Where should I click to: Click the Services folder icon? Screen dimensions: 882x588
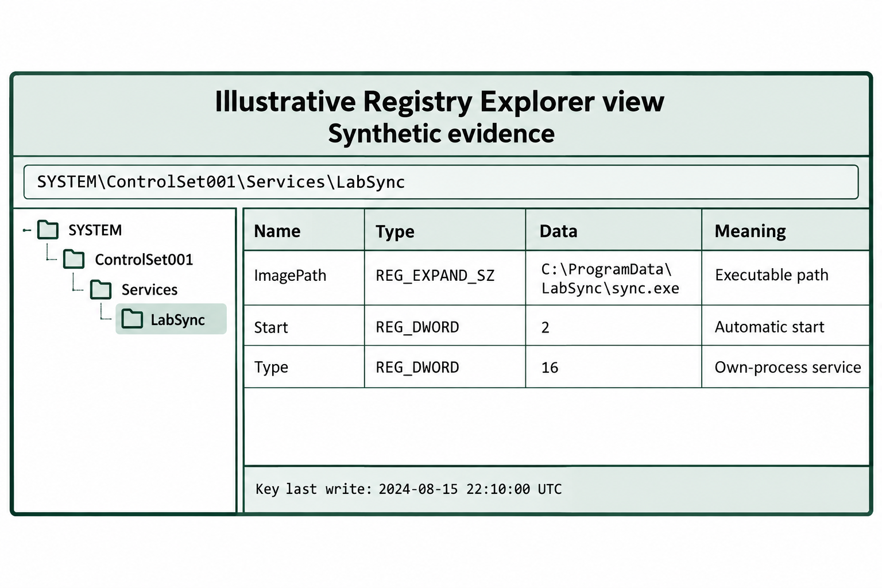click(x=100, y=289)
